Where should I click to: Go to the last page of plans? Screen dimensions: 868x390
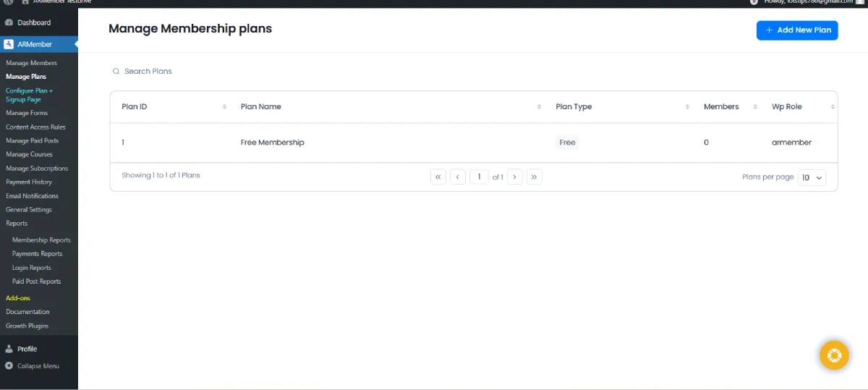[x=535, y=177]
